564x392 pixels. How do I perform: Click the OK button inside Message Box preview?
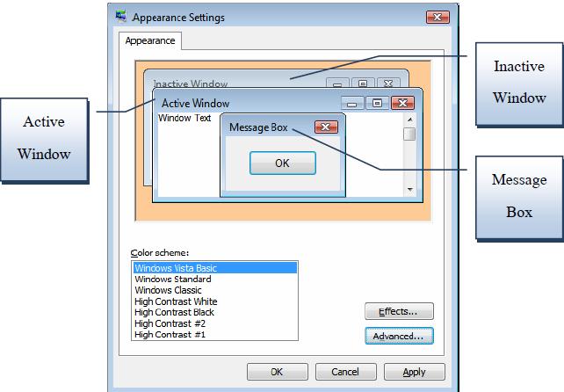pyautogui.click(x=283, y=163)
